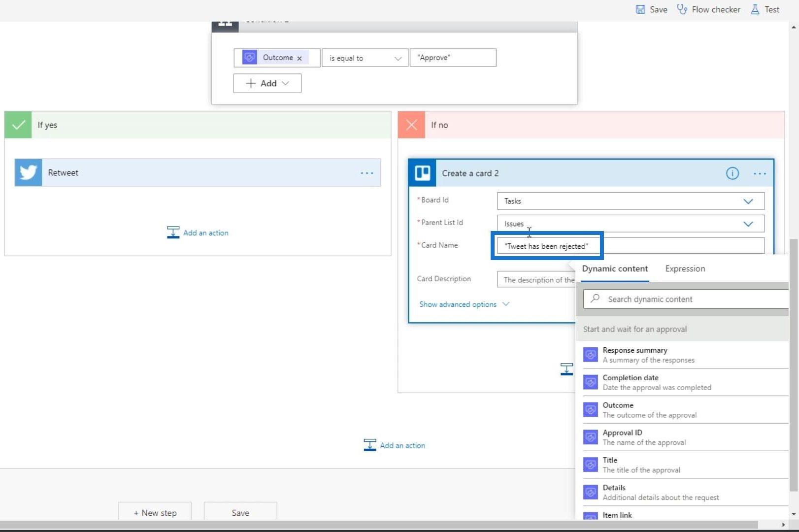799x532 pixels.
Task: Click the If yes branch header
Action: [198, 125]
